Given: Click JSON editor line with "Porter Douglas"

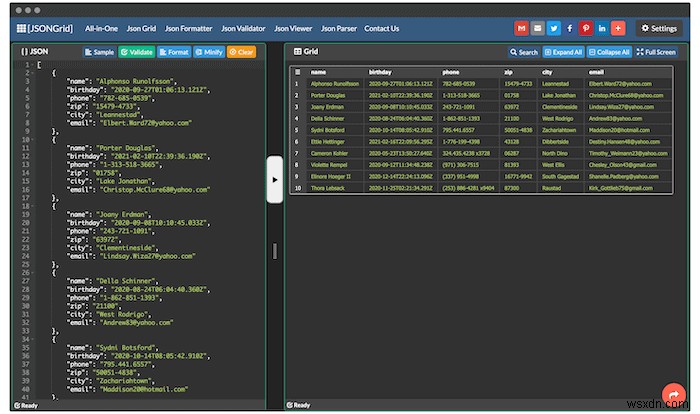Looking at the screenshot, I should 112,148.
